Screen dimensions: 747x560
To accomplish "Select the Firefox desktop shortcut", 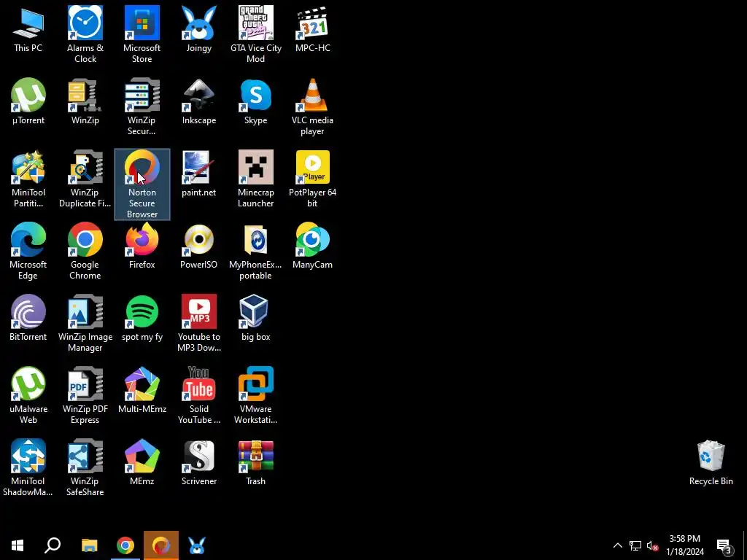I will [142, 246].
